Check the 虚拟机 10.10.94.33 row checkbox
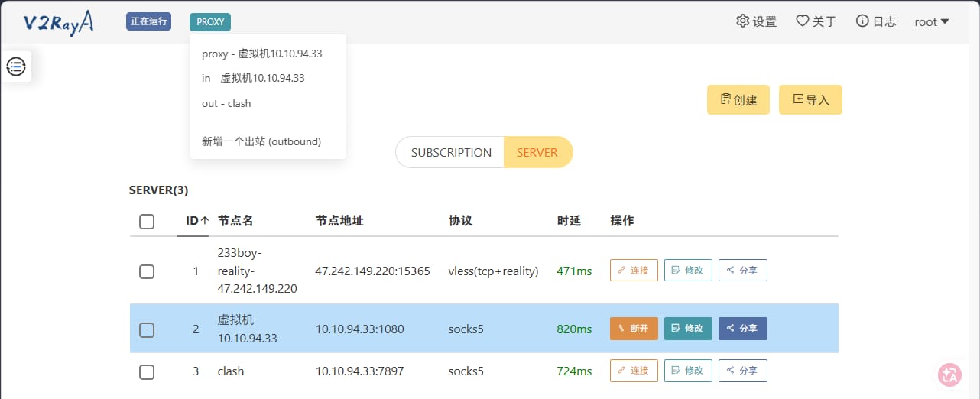 click(147, 330)
